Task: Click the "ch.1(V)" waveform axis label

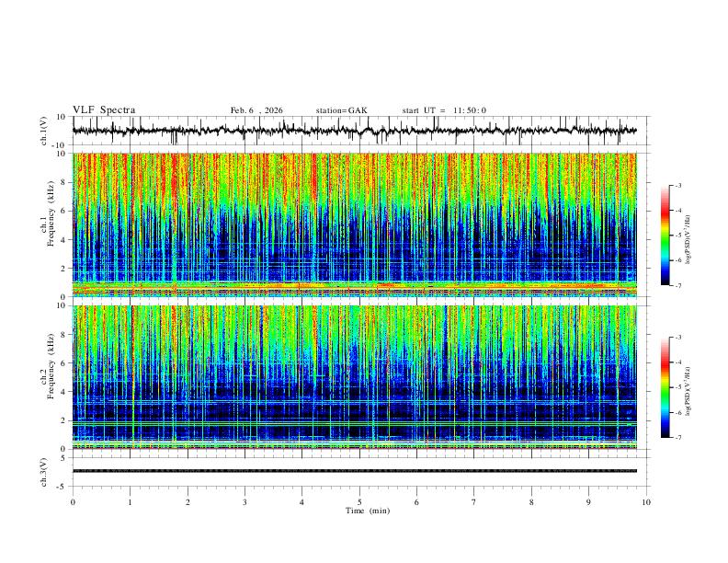Action: [x=43, y=131]
